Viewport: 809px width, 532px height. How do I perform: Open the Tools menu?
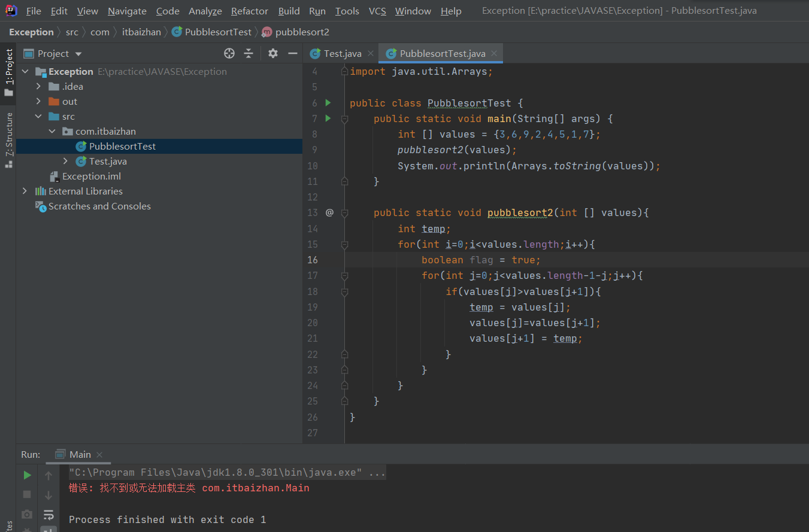click(x=347, y=11)
